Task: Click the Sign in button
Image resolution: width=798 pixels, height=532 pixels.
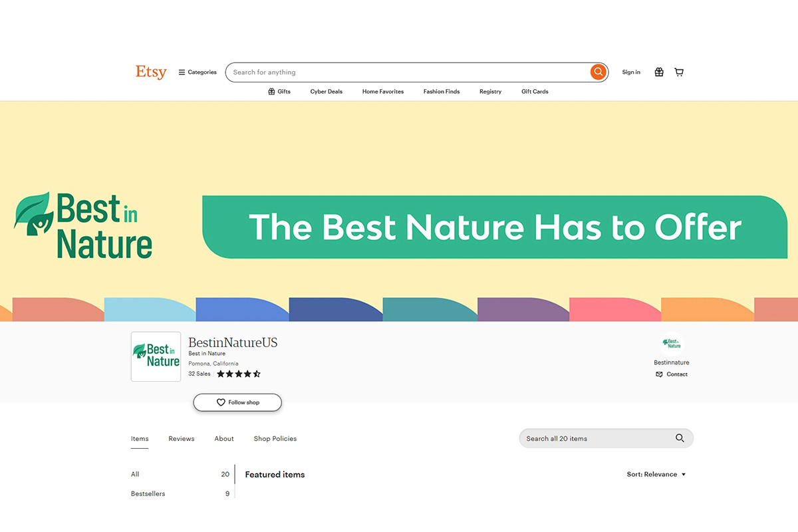Action: pyautogui.click(x=631, y=72)
